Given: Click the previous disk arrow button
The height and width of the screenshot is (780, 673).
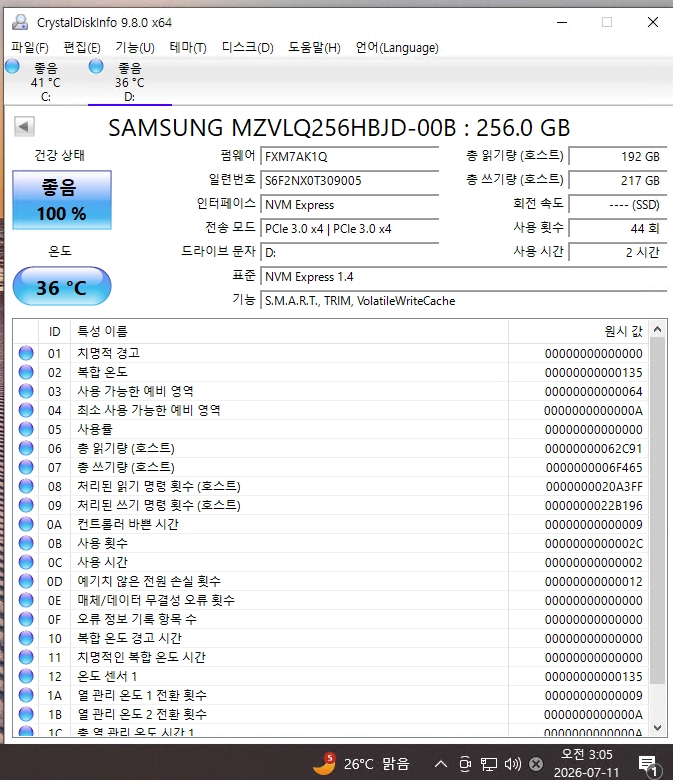Looking at the screenshot, I should point(24,126).
